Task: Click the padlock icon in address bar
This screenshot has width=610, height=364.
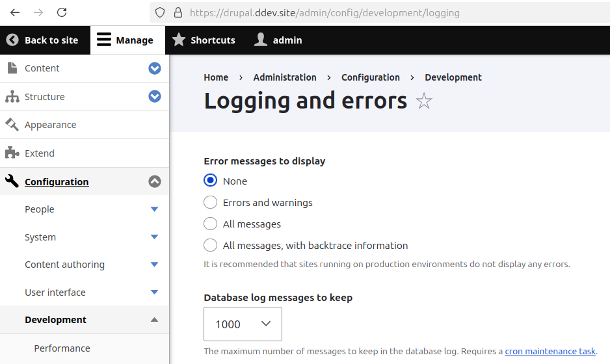Action: [178, 12]
